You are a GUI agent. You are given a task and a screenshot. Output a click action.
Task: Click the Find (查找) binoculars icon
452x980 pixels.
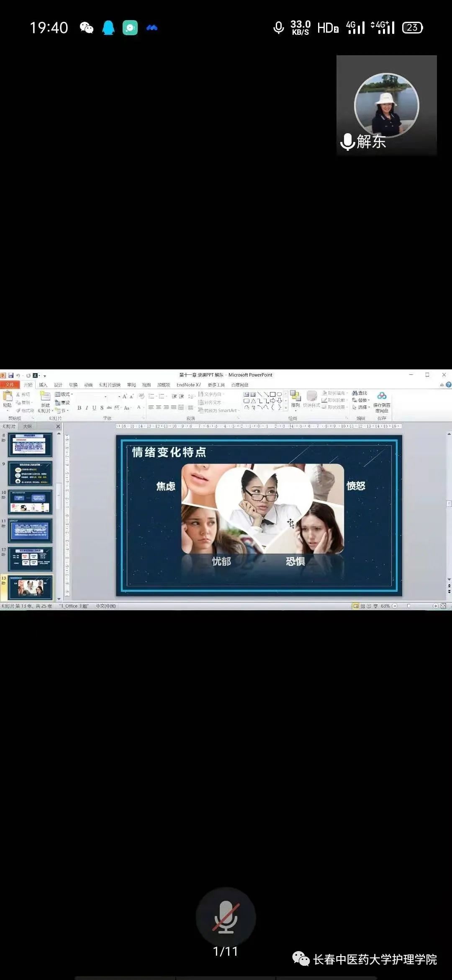click(x=355, y=393)
